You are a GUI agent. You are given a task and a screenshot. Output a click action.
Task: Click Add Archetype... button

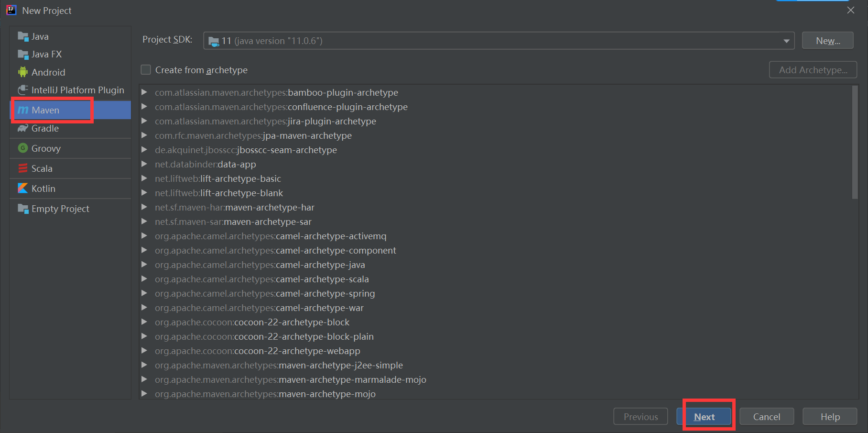[x=813, y=70]
